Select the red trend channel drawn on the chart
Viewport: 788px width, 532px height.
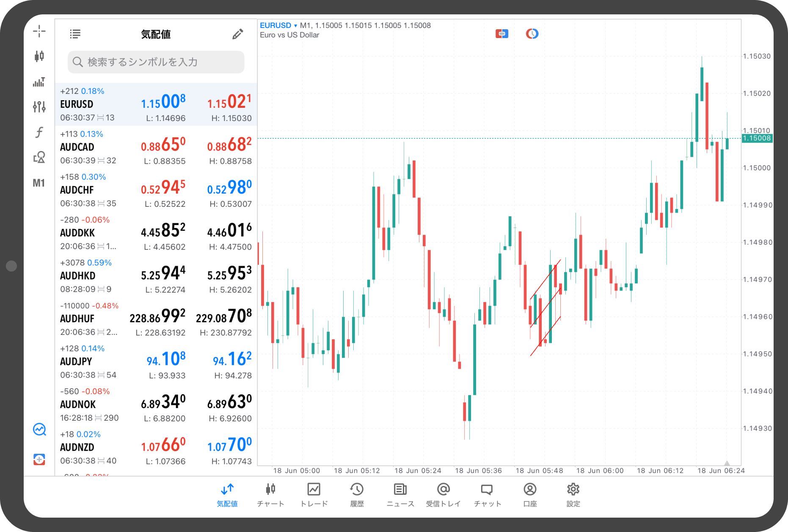(x=546, y=307)
